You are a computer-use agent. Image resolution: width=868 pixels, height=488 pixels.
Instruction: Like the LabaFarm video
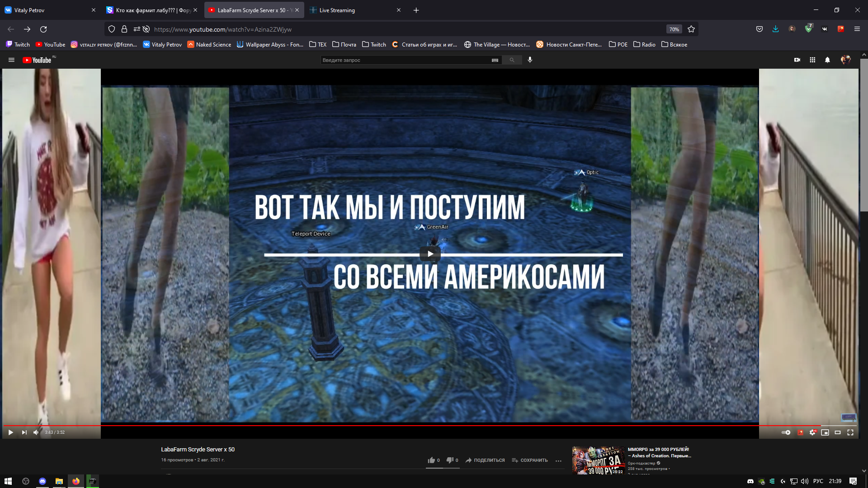pyautogui.click(x=432, y=460)
